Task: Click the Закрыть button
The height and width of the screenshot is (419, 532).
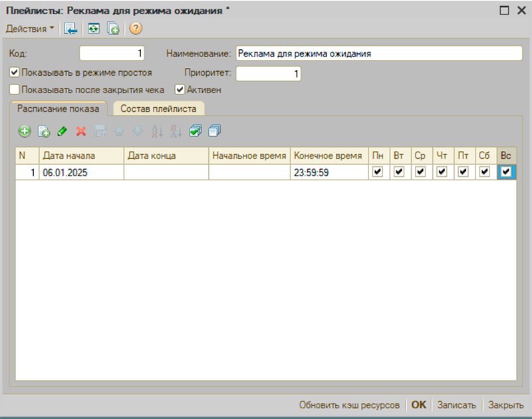Action: coord(505,405)
